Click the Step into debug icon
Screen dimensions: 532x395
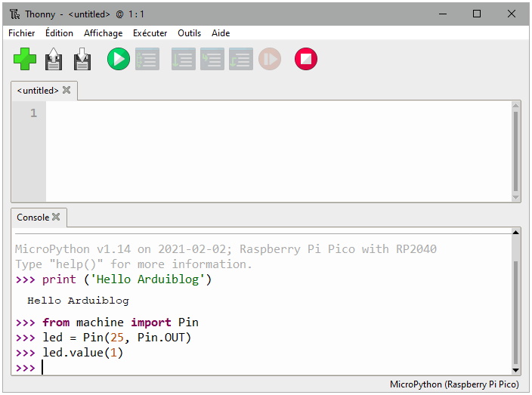212,59
